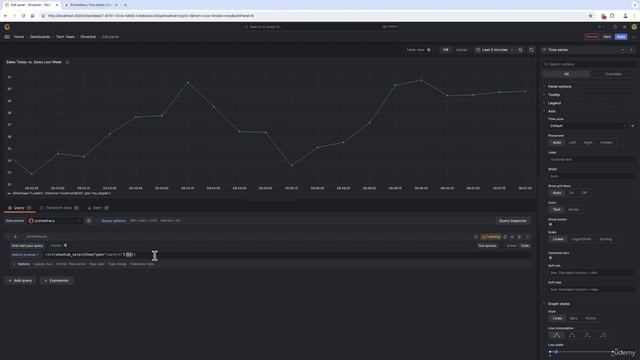
Task: Delete query A with trash icon
Action: (x=520, y=237)
